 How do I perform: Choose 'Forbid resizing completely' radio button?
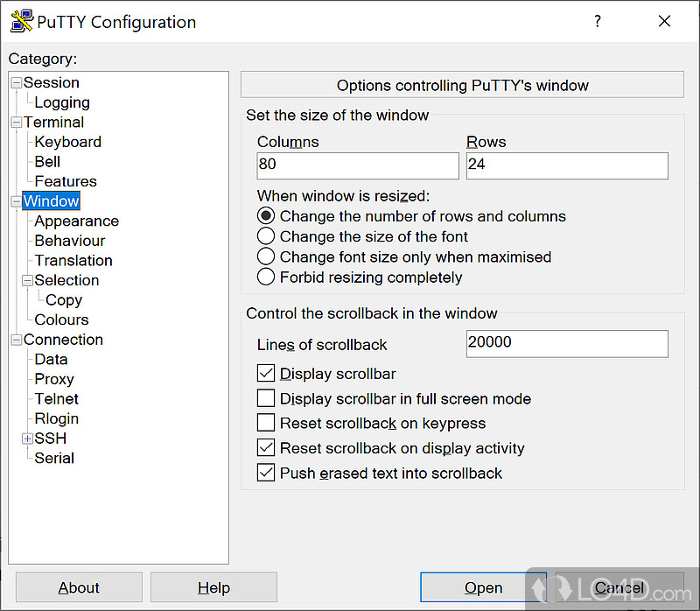click(266, 277)
